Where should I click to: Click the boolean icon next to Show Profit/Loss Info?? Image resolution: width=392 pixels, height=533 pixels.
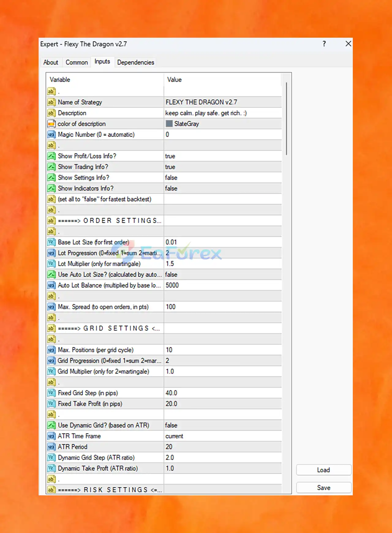point(51,156)
